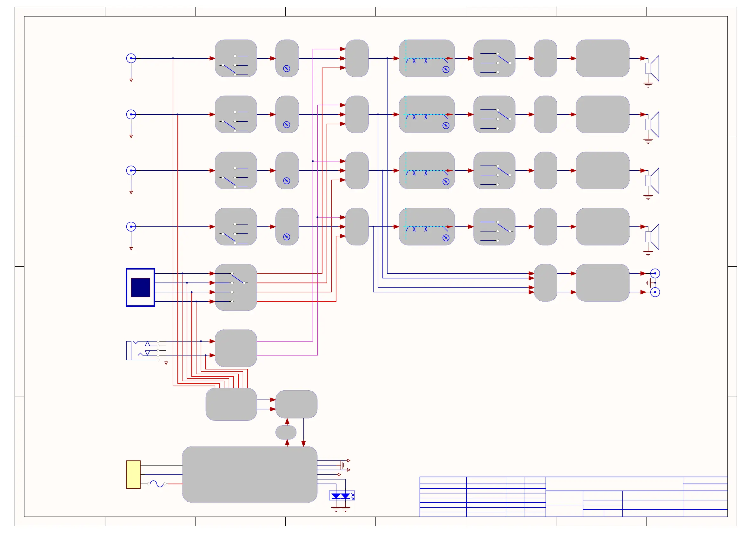Click the title block table in the corner
756x534 pixels.
(x=574, y=497)
